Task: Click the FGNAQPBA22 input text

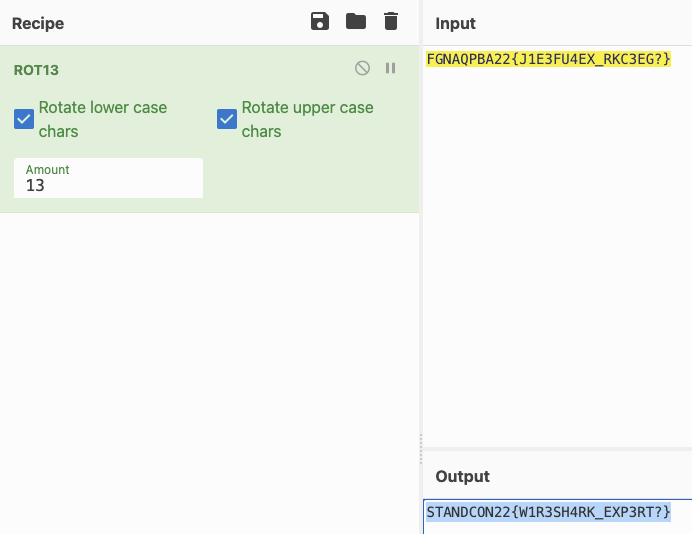Action: [549, 59]
